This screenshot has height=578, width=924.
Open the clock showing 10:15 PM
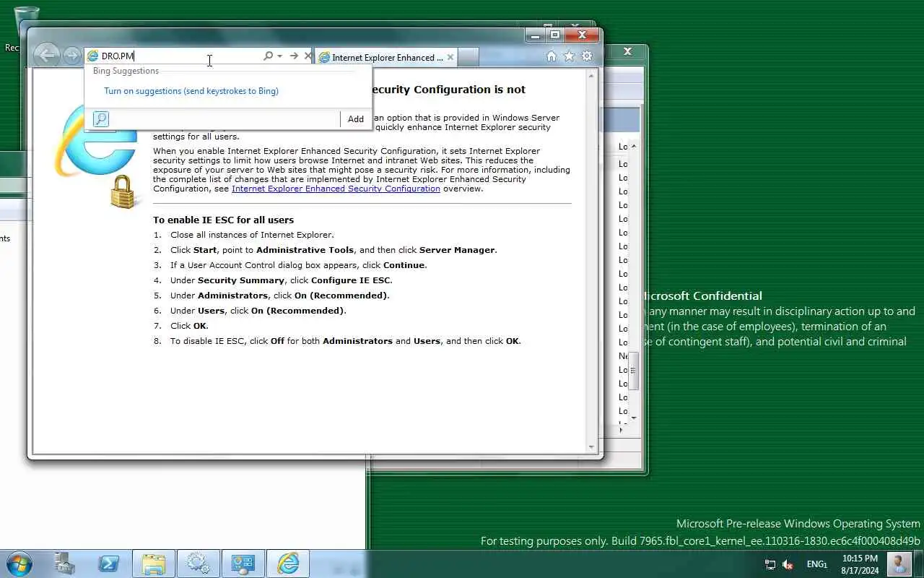860,564
